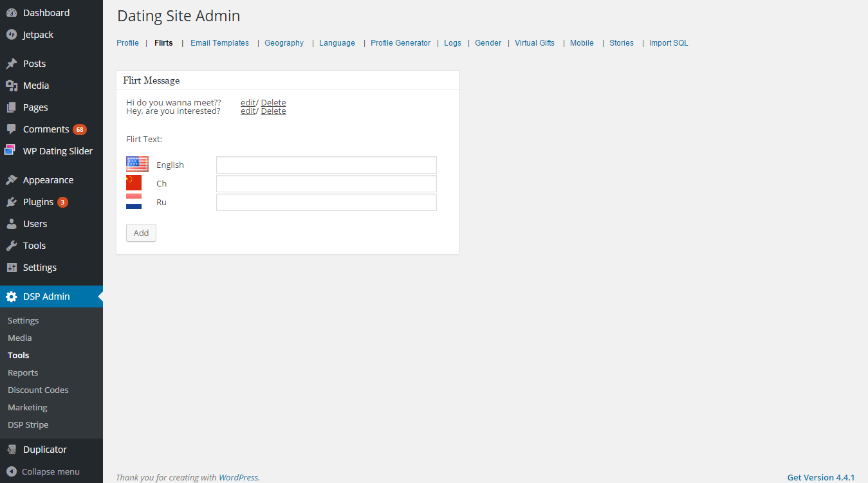Go to the Language tab
This screenshot has width=868, height=483.
337,43
